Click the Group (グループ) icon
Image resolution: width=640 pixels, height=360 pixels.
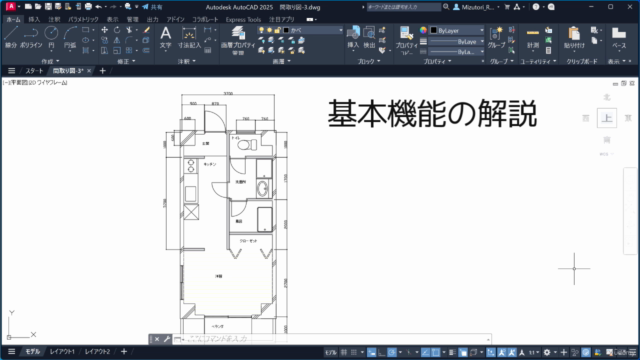pos(496,38)
